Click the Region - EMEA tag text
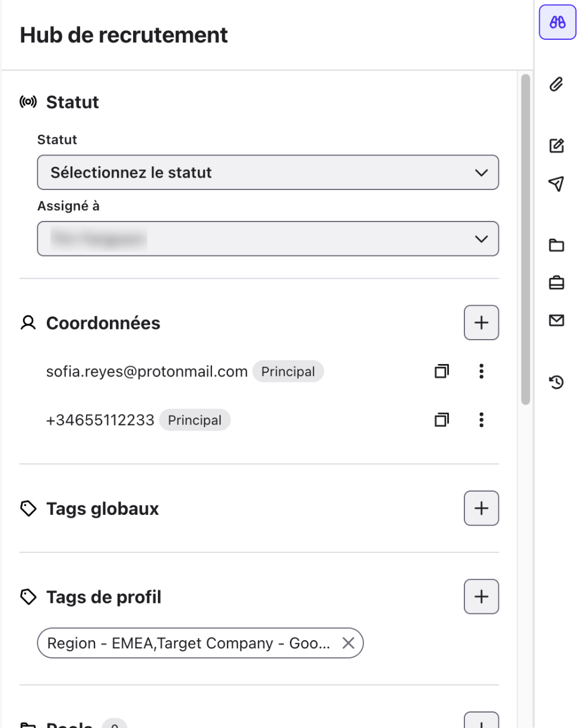Viewport: 582px width, 728px height. point(189,643)
